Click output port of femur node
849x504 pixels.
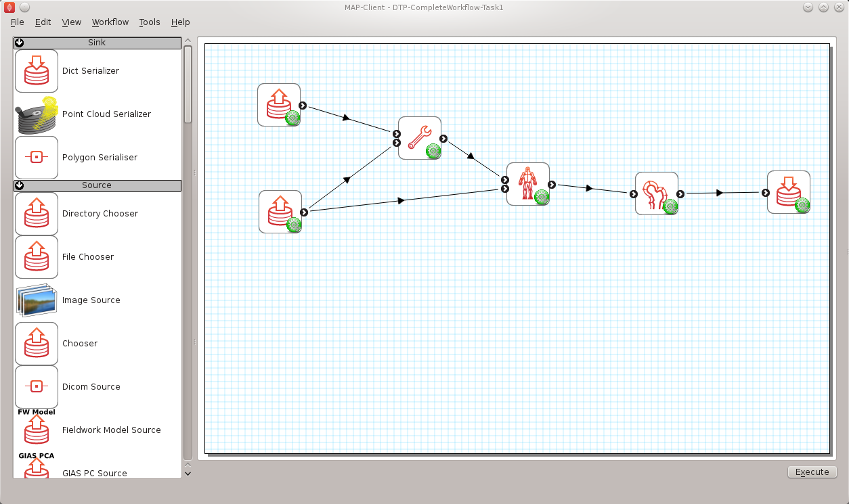pos(680,194)
